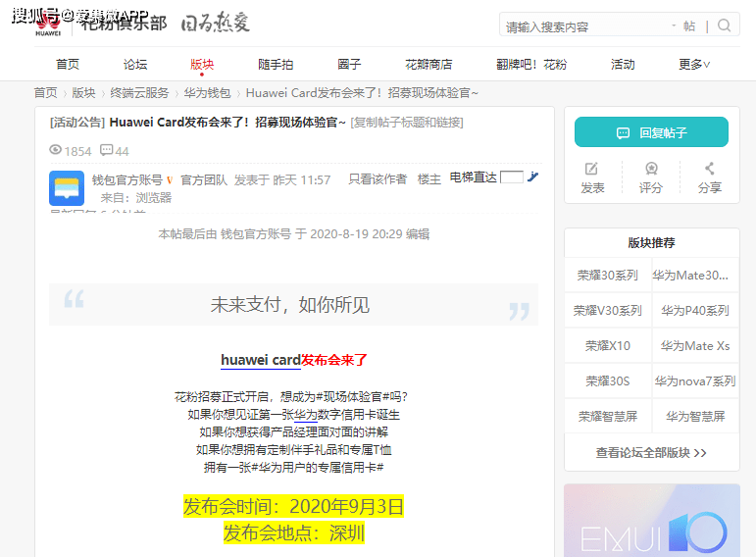
Task: Open 华为钱包 breadcrumb link
Action: coord(207,92)
